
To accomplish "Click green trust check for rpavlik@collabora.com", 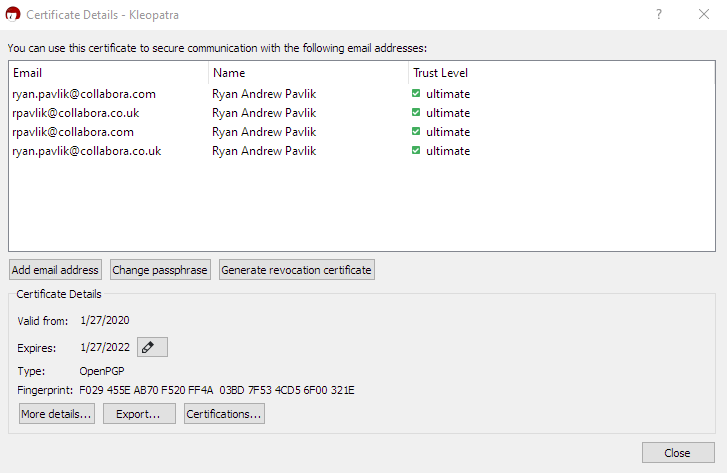I will (x=416, y=131).
